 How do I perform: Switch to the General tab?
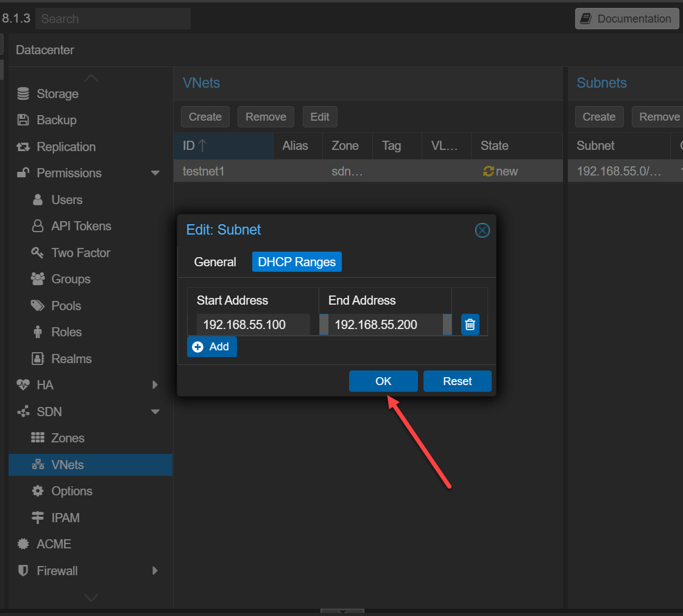click(x=215, y=262)
